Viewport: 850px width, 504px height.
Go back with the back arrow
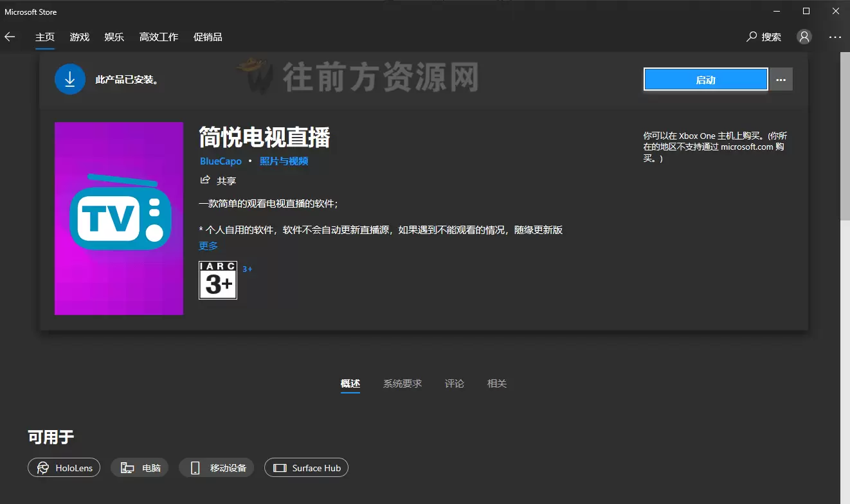point(10,37)
